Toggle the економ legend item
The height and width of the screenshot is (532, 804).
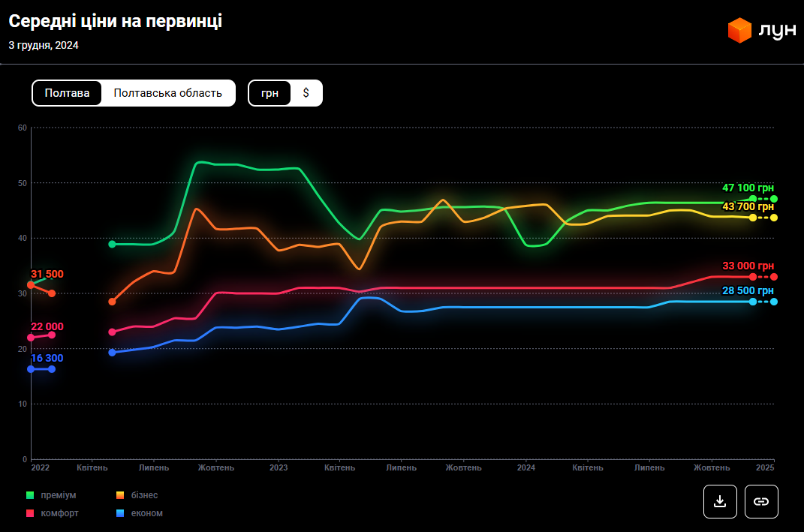146,513
